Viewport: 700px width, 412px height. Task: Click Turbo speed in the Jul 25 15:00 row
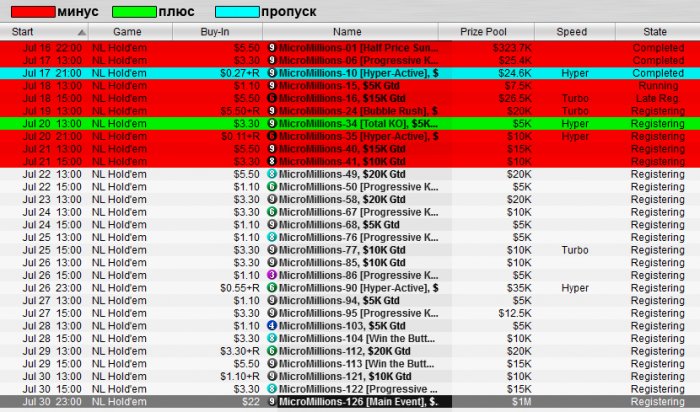575,250
